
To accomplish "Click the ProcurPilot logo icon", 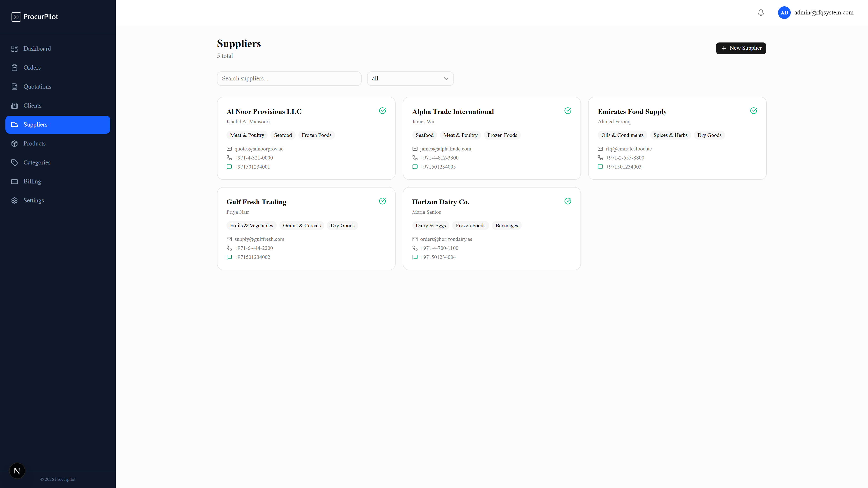I will [x=16, y=17].
